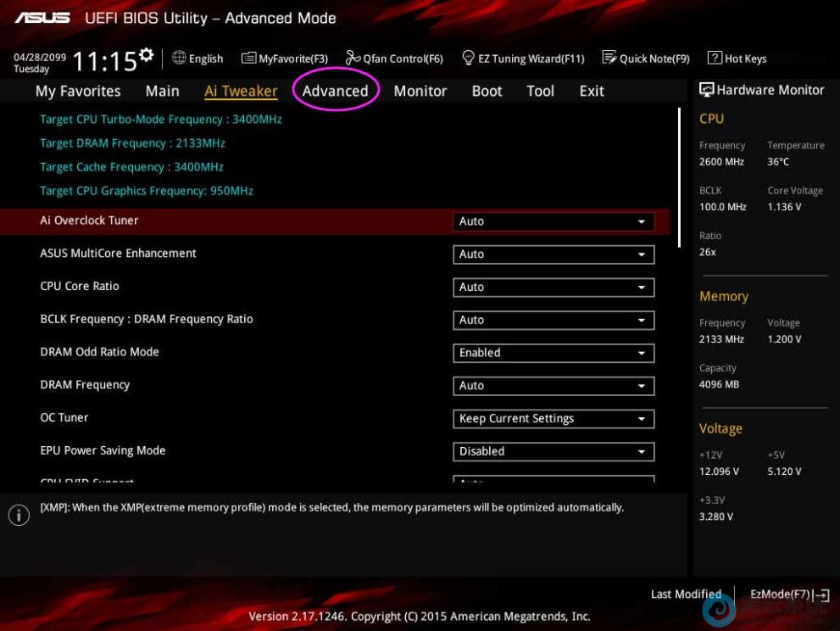
Task: Click the settings list vertical scrollbar
Action: (679, 178)
